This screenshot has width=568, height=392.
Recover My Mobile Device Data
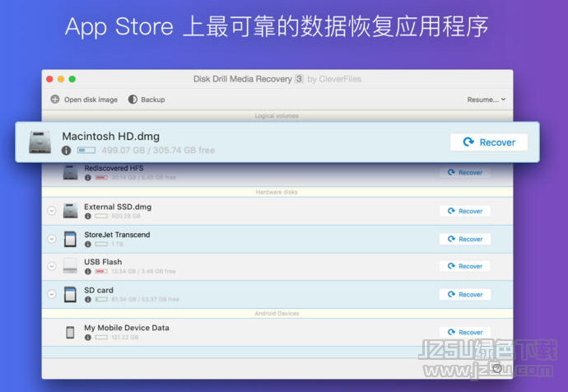pos(465,332)
